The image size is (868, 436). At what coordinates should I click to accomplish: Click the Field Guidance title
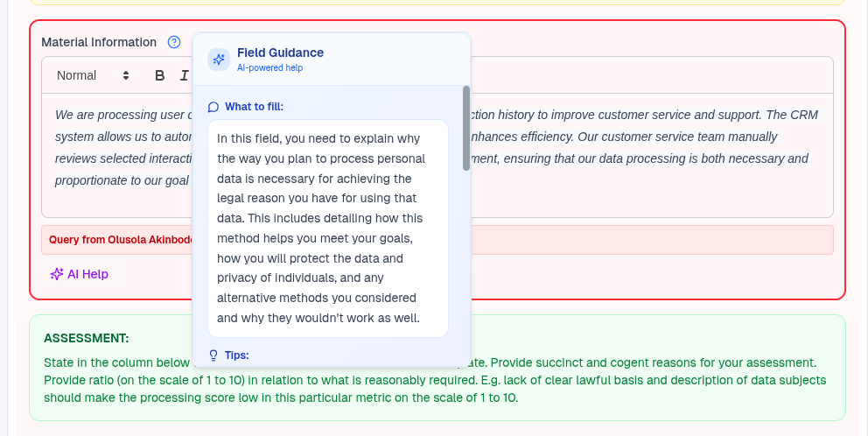click(280, 53)
